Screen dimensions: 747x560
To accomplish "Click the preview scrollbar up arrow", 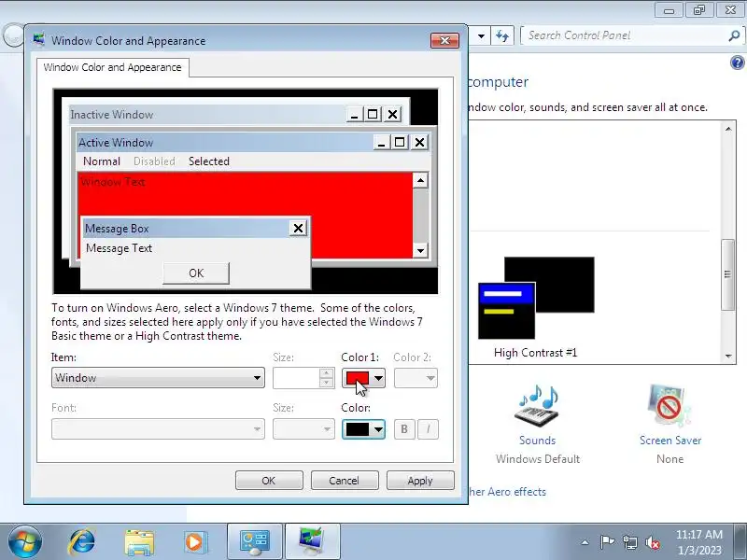I will point(420,180).
